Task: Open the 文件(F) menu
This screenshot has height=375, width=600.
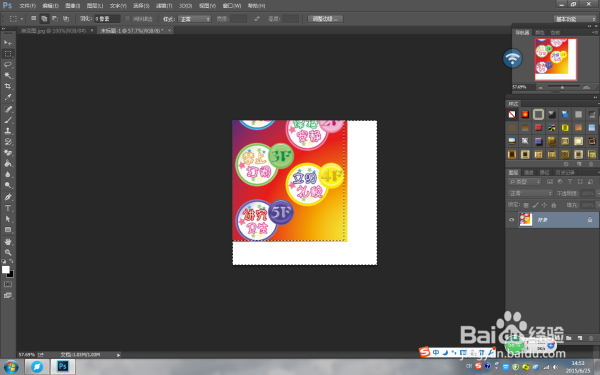Action: pyautogui.click(x=28, y=6)
